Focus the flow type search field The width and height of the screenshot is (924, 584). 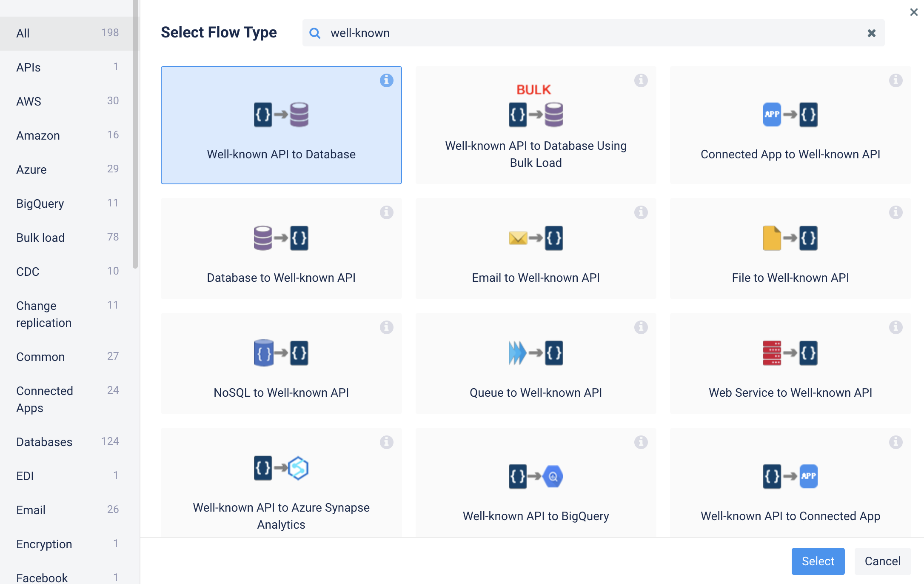[x=593, y=33]
